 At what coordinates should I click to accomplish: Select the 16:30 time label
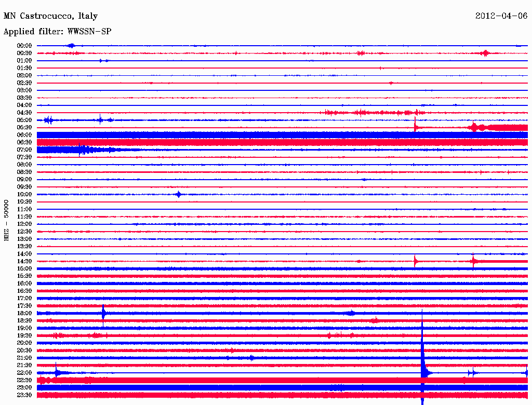click(24, 291)
